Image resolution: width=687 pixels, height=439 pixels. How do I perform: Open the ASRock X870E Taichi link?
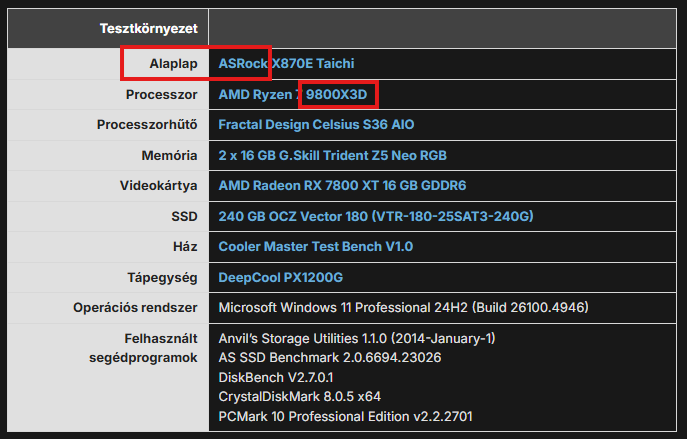tap(286, 64)
